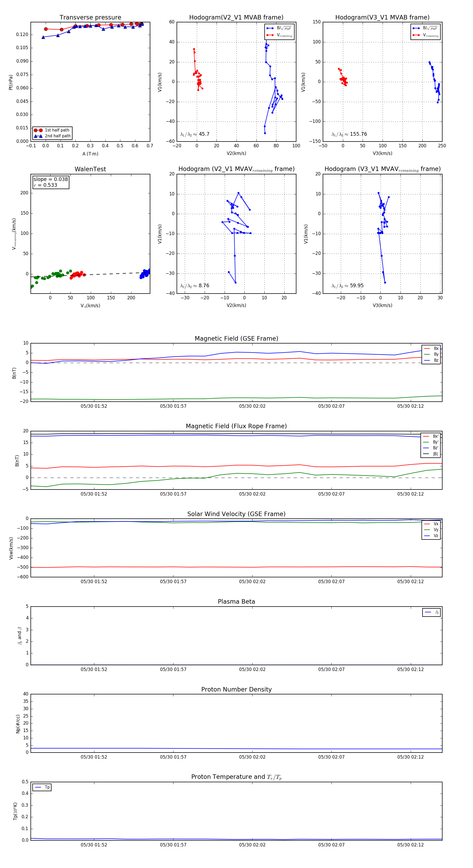The image size is (473, 868).
Task: Click the '05/30 02:02' tick under the Plasma Beta panel
Action: 252,669
